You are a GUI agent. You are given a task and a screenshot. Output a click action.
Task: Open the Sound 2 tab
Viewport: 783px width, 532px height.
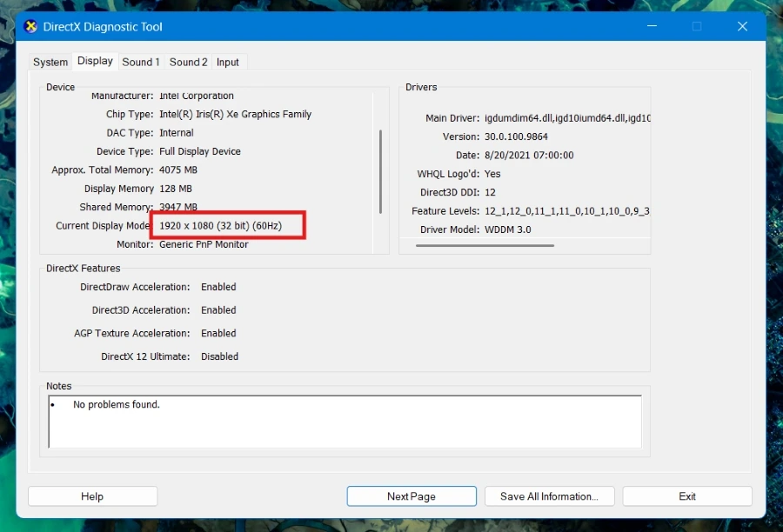click(x=188, y=62)
